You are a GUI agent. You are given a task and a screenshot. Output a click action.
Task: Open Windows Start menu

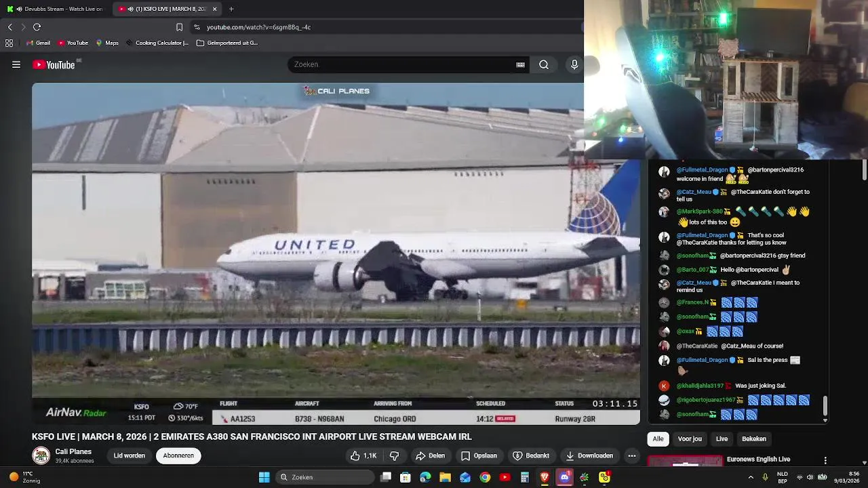coord(264,477)
